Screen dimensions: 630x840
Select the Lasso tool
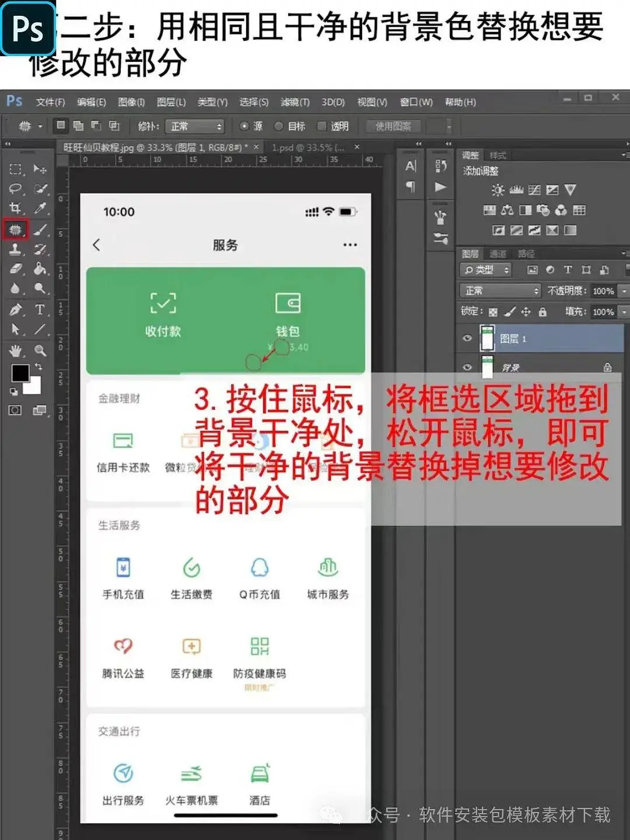tap(15, 189)
